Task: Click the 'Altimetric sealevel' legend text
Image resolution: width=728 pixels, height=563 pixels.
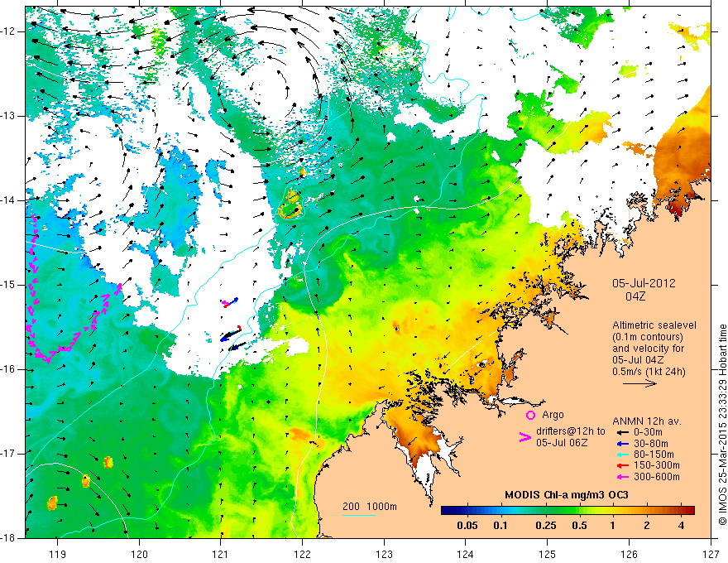Action: coord(654,325)
